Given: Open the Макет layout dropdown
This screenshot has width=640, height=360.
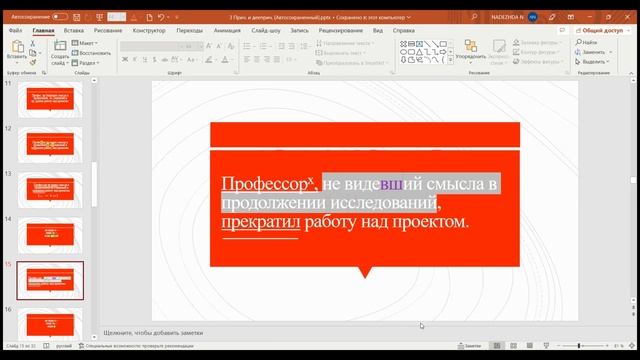Looking at the screenshot, I should (x=85, y=43).
